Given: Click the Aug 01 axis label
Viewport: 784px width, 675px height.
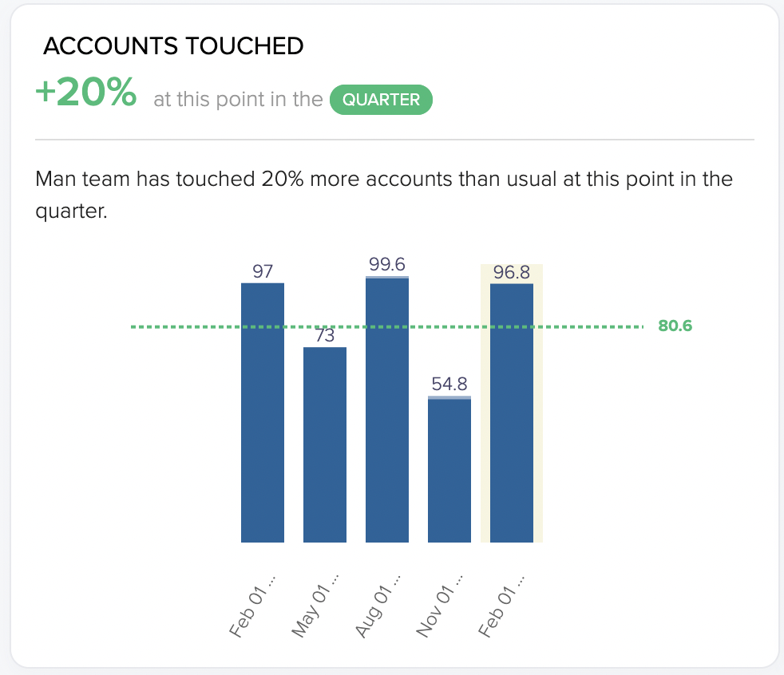Looking at the screenshot, I should coord(378,606).
